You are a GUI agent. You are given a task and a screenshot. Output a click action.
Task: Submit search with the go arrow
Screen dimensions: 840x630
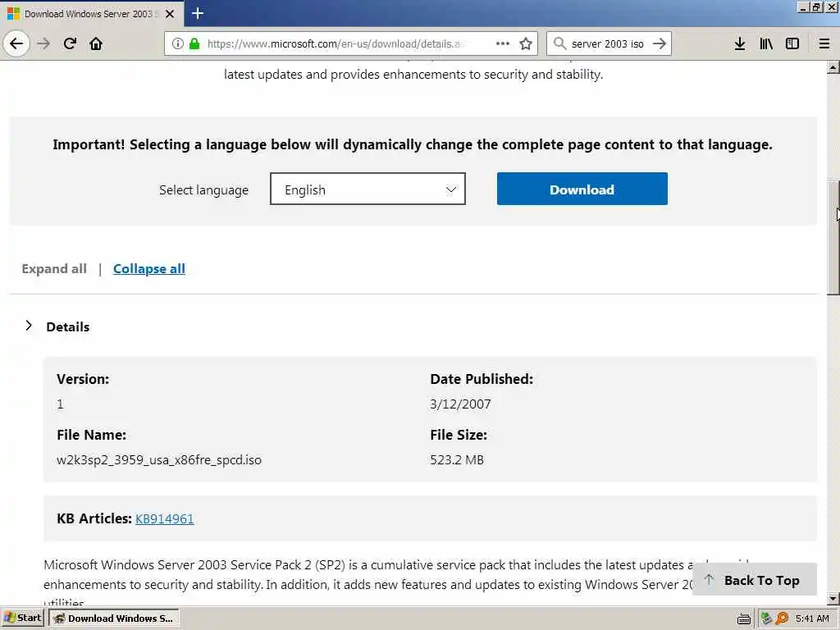(660, 43)
